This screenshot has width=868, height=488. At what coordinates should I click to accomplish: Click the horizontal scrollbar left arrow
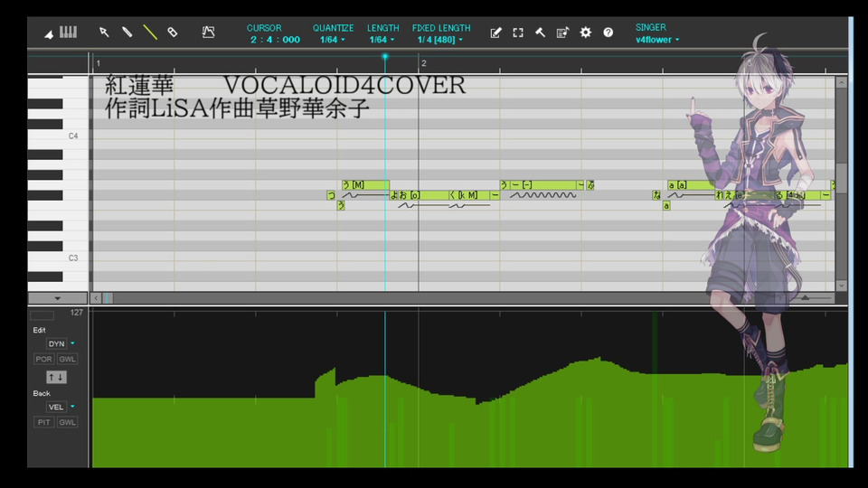[x=96, y=298]
